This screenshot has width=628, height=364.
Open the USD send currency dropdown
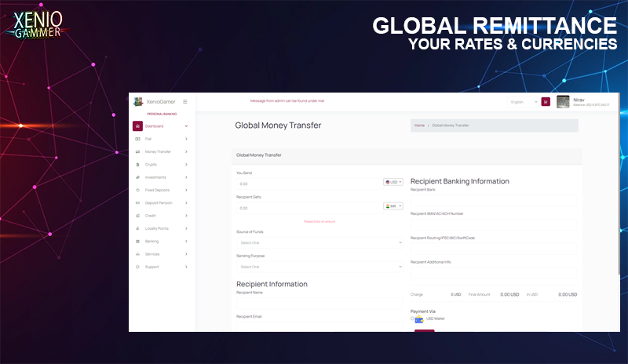393,182
